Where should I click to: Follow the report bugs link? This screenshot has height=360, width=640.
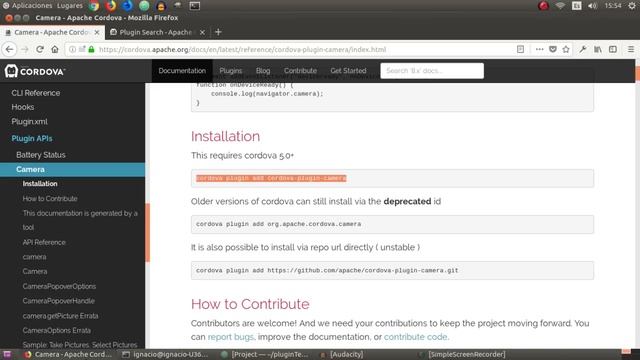click(231, 337)
